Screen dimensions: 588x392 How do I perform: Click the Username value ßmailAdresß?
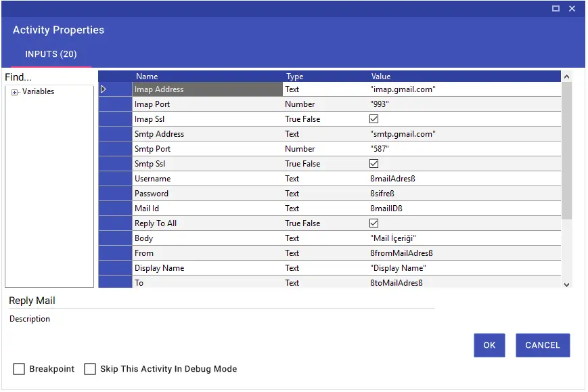[392, 179]
